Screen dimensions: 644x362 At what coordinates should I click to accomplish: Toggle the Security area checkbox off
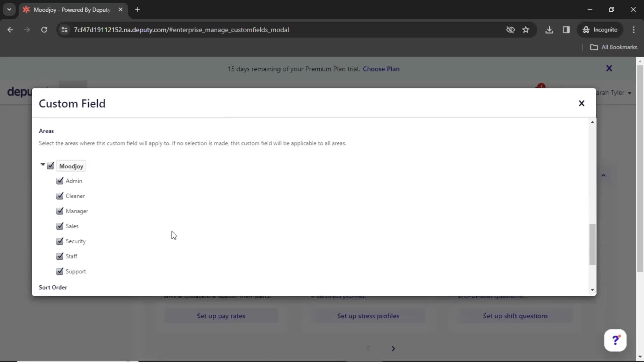tap(60, 241)
